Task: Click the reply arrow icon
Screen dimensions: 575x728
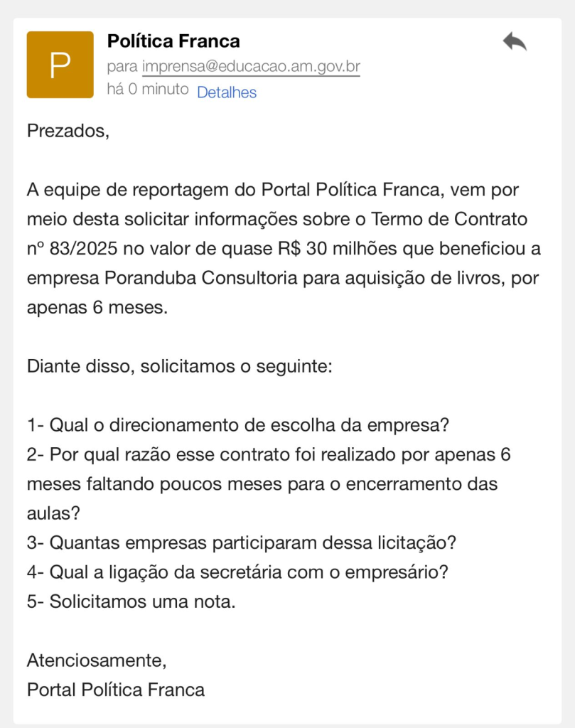Action: point(515,42)
